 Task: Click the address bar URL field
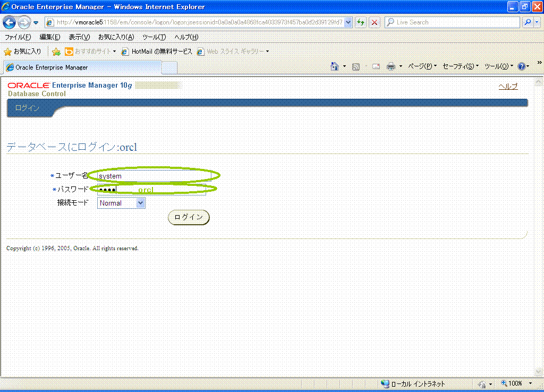[199, 22]
